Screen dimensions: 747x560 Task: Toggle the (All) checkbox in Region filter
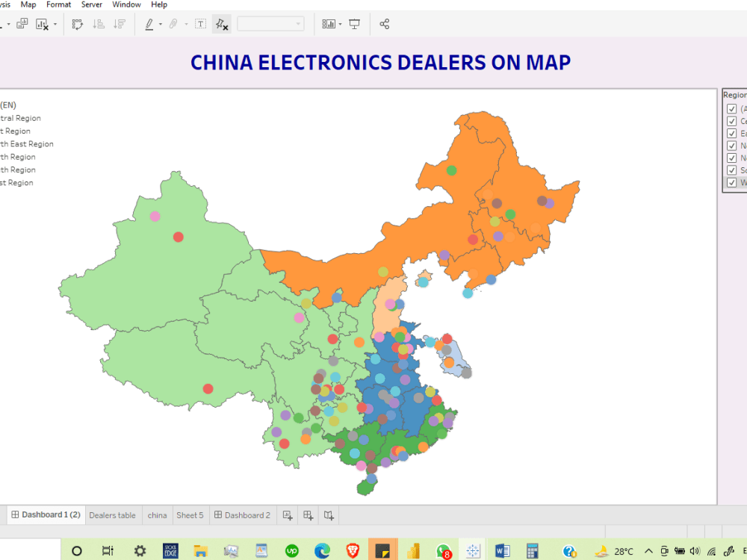click(732, 109)
